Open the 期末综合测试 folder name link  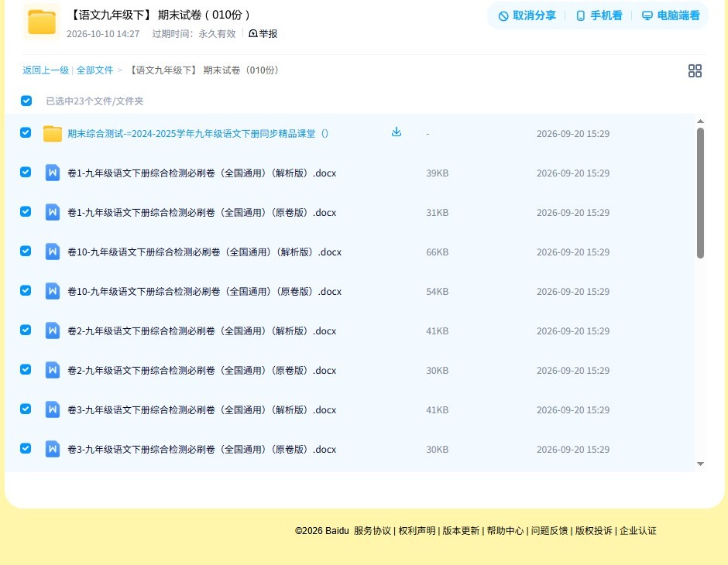(x=197, y=134)
